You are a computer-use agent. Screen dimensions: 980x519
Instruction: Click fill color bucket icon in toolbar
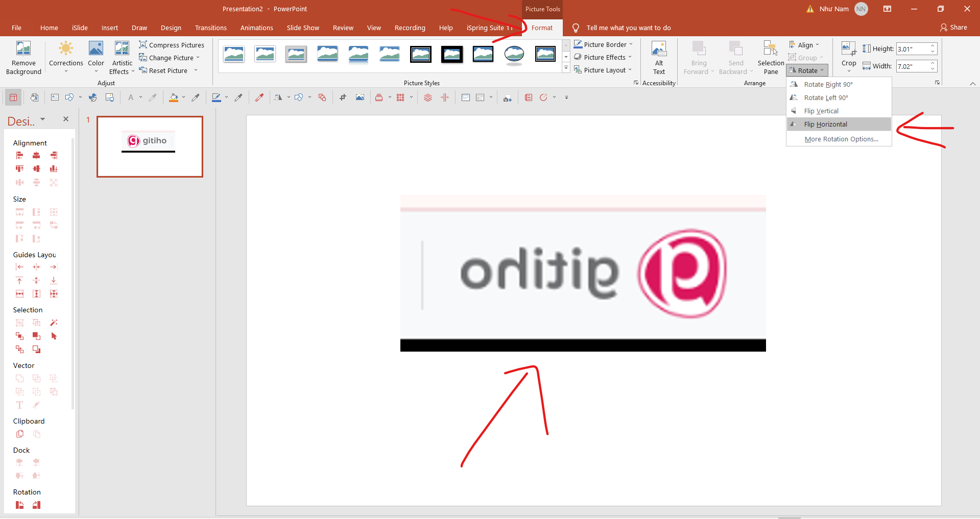coord(174,97)
